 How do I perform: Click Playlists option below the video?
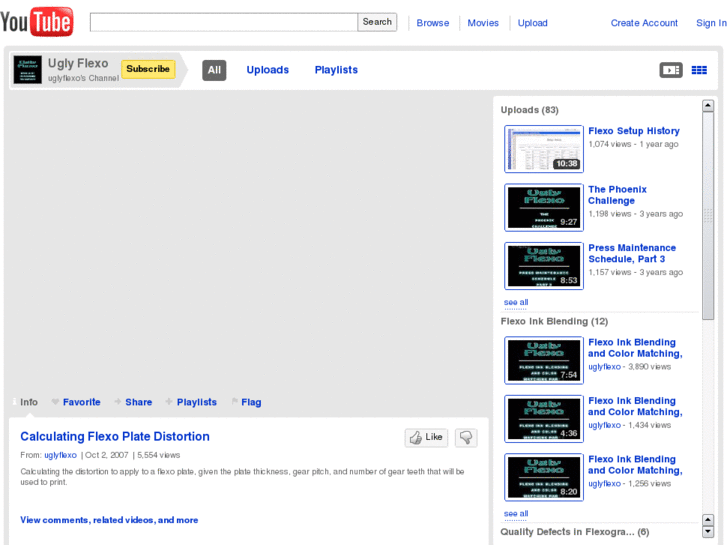[x=197, y=402]
